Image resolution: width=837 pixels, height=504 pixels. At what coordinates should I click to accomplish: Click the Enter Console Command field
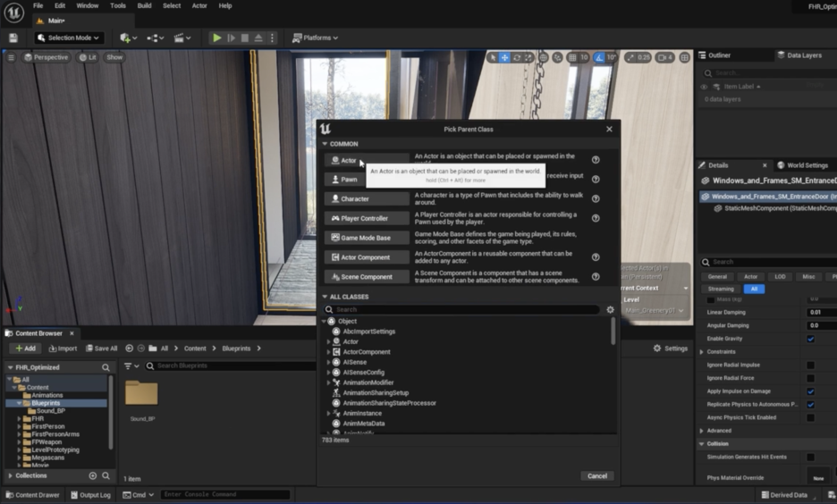pos(224,494)
